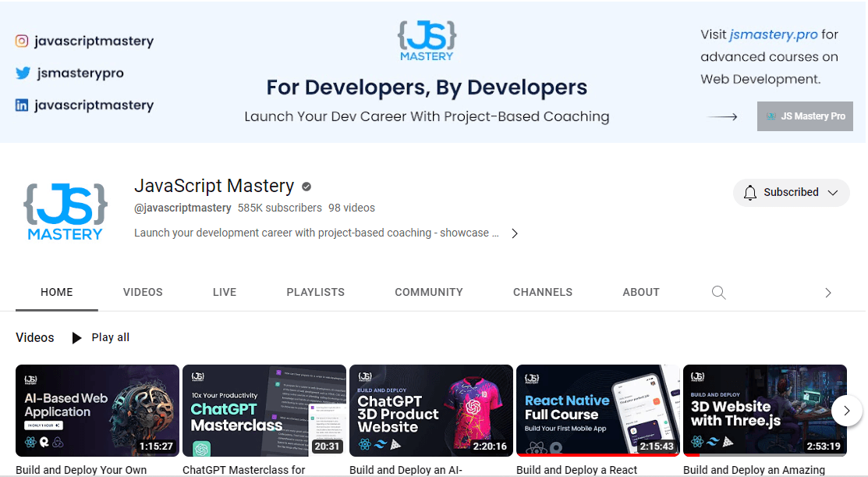Show next videos with carousel arrow
Viewport: 868px width, 477px height.
coord(846,411)
